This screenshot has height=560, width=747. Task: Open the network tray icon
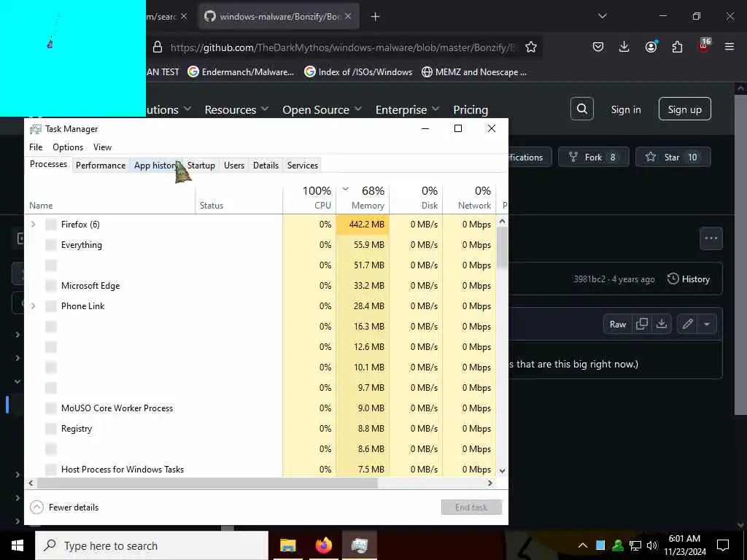pyautogui.click(x=635, y=545)
